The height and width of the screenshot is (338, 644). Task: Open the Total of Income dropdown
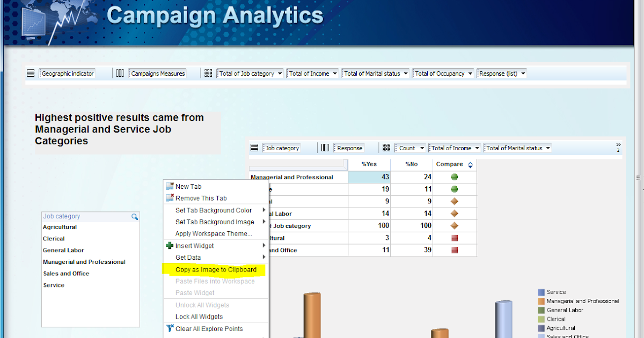tap(335, 73)
